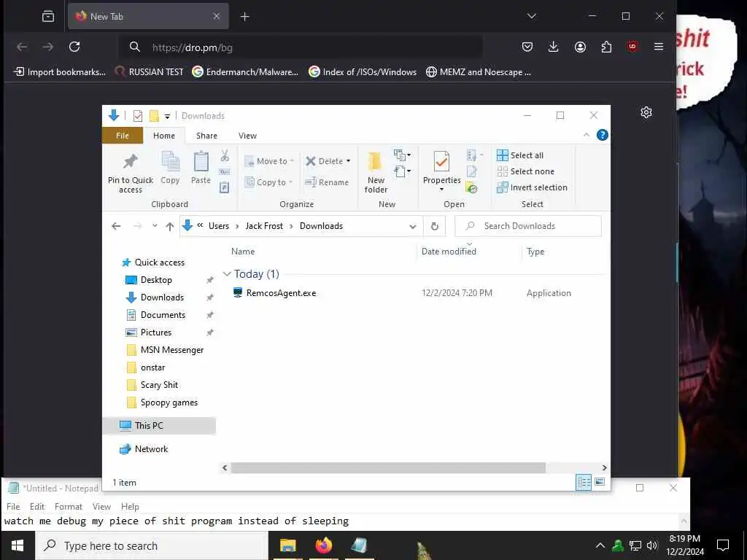Collapse the Today group
747x560 pixels.
click(x=227, y=274)
